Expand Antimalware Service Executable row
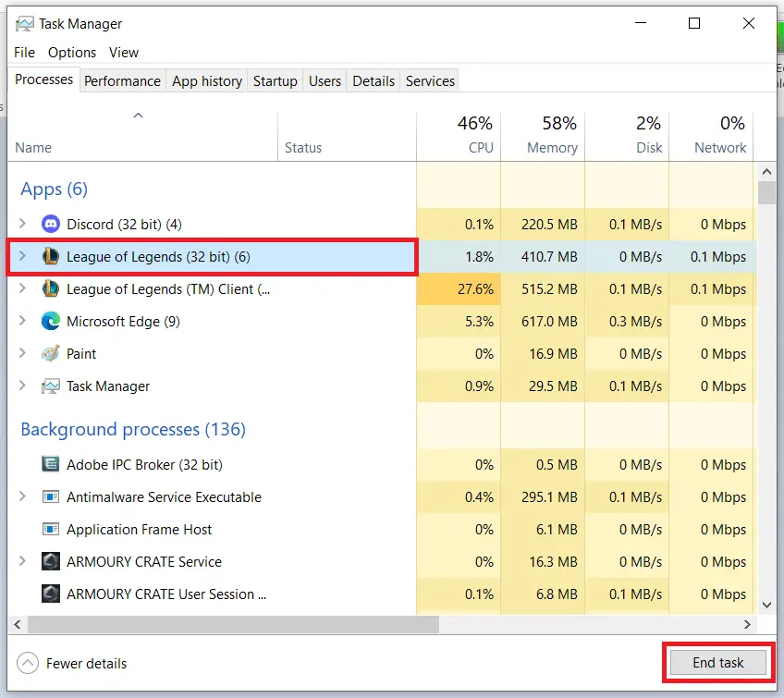 click(22, 496)
